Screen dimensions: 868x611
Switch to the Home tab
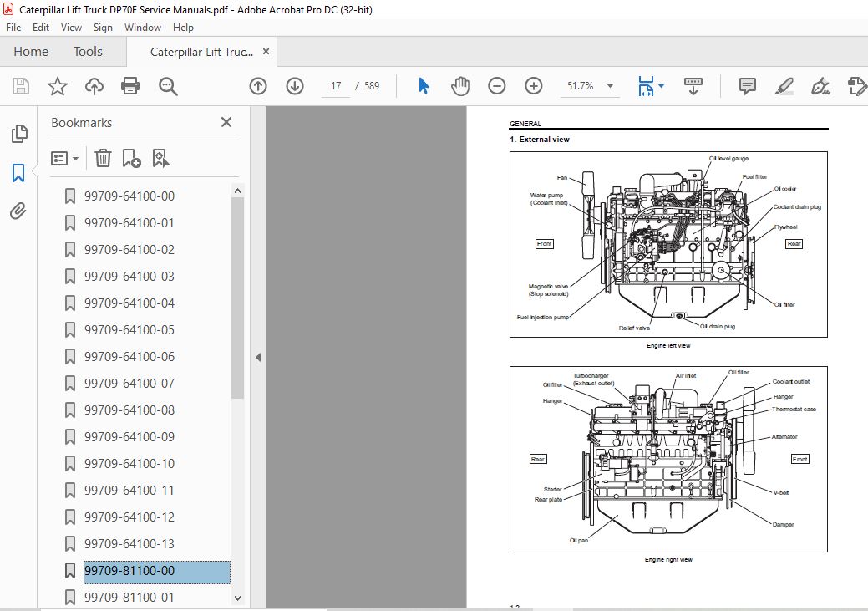tap(31, 52)
